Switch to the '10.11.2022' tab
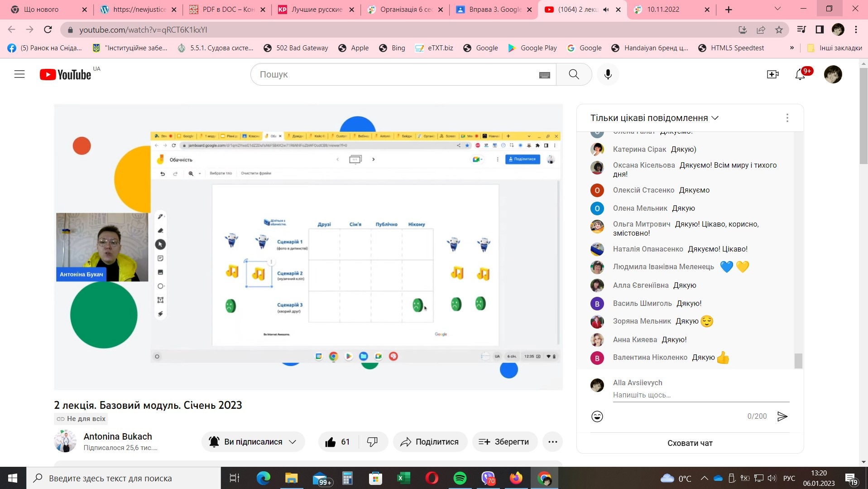 (x=672, y=10)
